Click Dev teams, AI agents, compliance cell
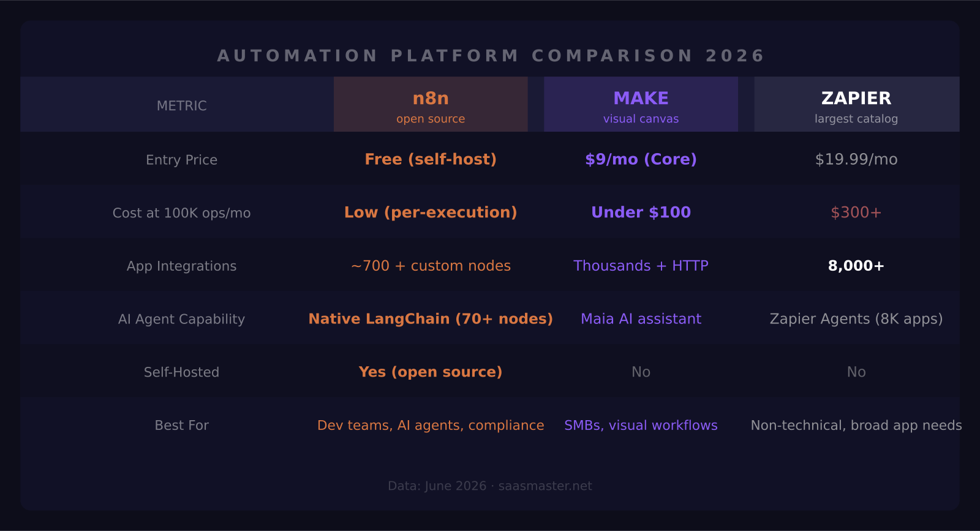The width and height of the screenshot is (980, 531). point(431,425)
